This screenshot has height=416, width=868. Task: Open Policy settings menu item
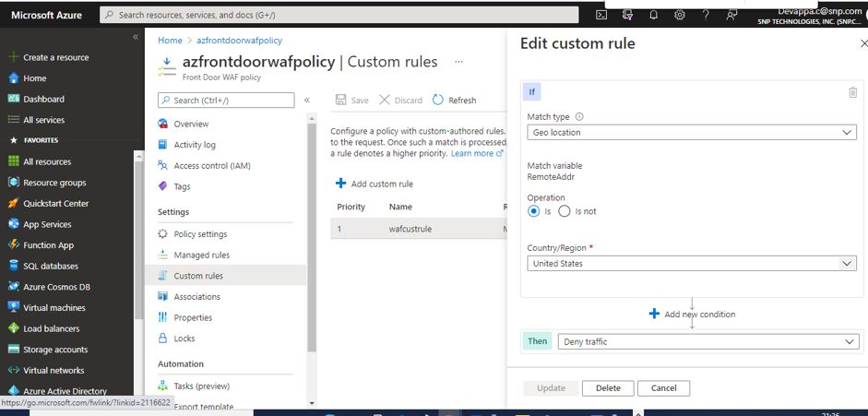200,234
